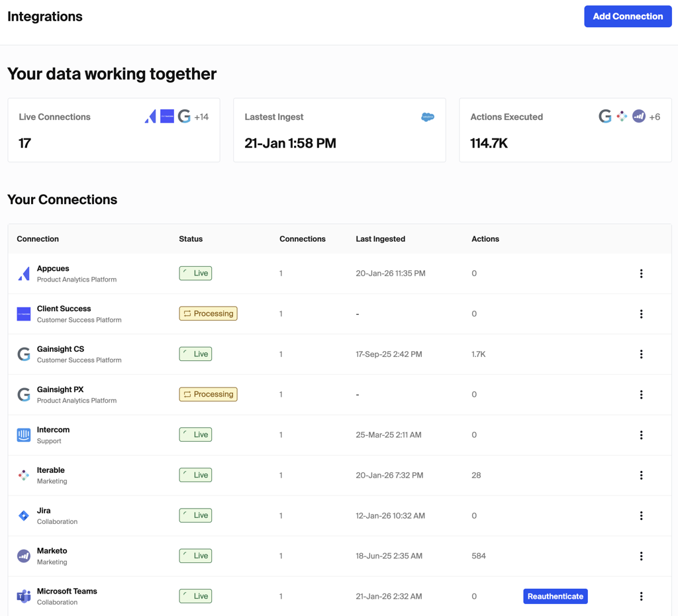
Task: Click the Live status badge for Intercom
Action: coord(195,435)
